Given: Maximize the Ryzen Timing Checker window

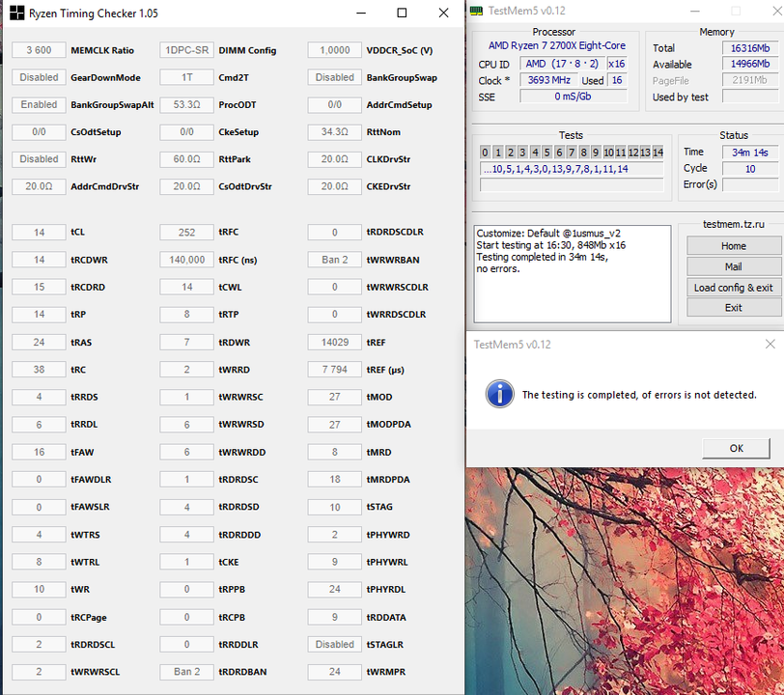Looking at the screenshot, I should (402, 13).
